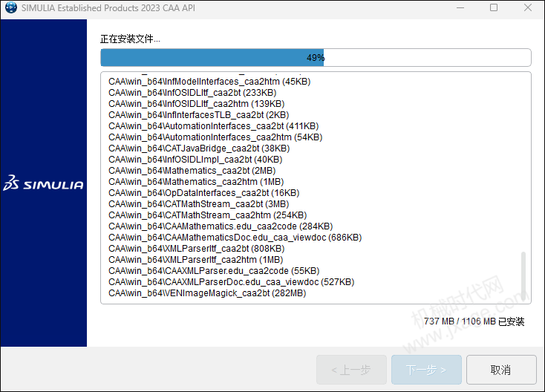Select the CAAXMLParserDoc.edu_caa_viewdoc (527KB) line

point(231,282)
